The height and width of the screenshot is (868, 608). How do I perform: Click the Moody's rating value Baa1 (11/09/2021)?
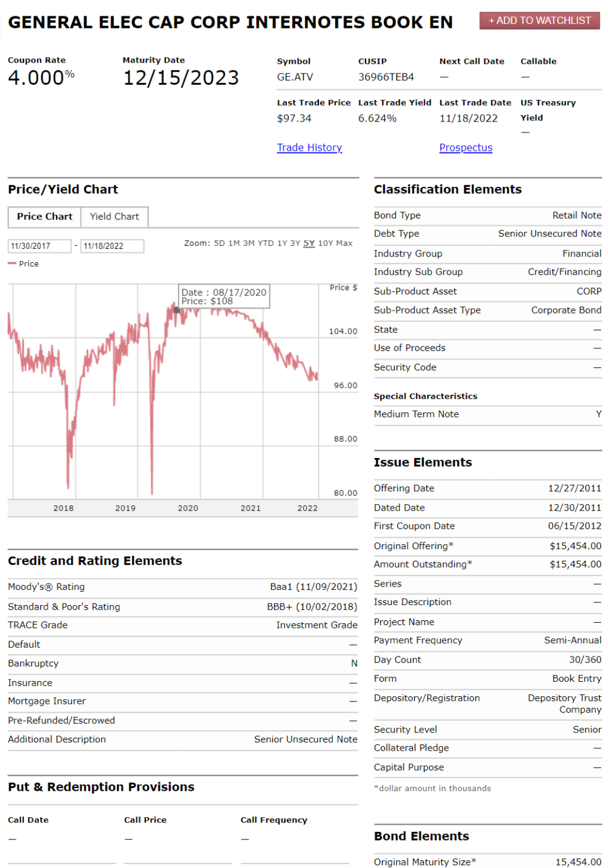(314, 587)
